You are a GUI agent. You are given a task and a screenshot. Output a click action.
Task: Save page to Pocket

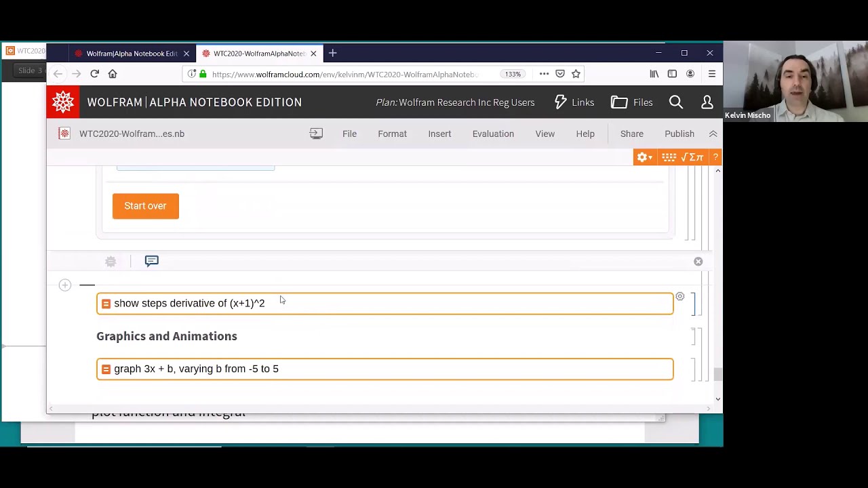[x=560, y=74]
